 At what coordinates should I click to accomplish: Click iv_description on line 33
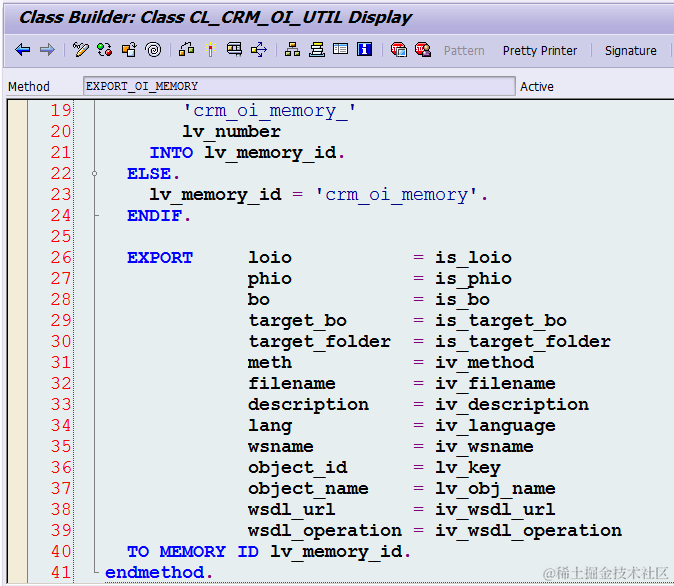pos(512,405)
